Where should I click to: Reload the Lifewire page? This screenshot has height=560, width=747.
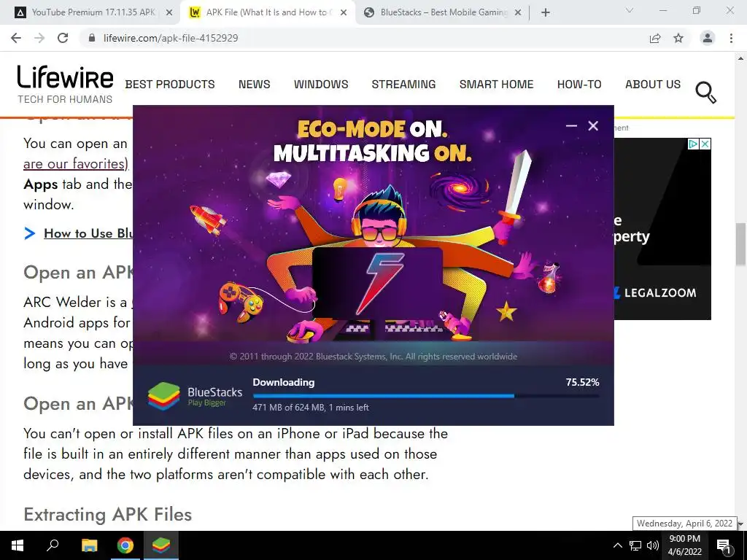pyautogui.click(x=63, y=38)
